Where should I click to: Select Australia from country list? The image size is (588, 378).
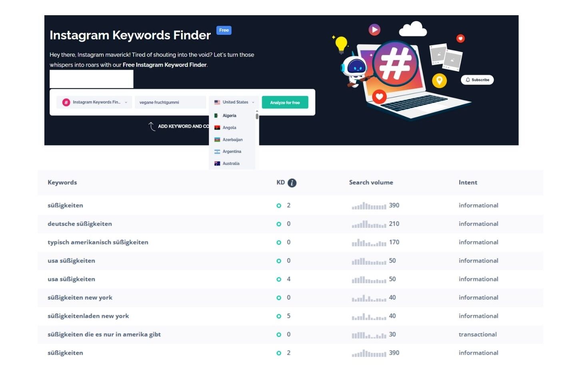(232, 164)
